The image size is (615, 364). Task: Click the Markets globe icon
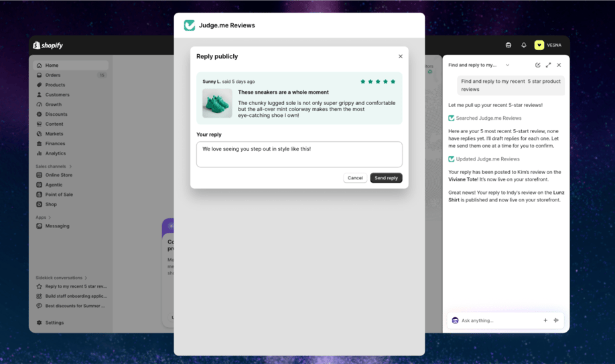[x=40, y=134]
